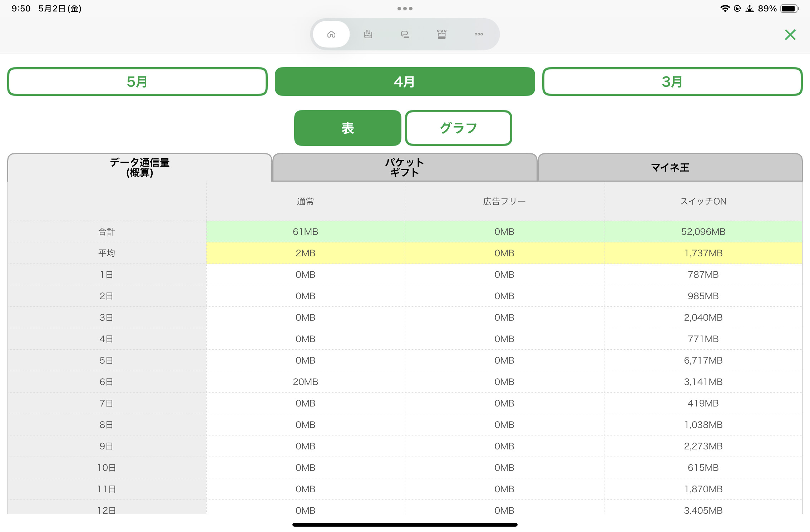This screenshot has width=810, height=532.
Task: Switch to the データ通信量(概算) tab
Action: (139, 167)
